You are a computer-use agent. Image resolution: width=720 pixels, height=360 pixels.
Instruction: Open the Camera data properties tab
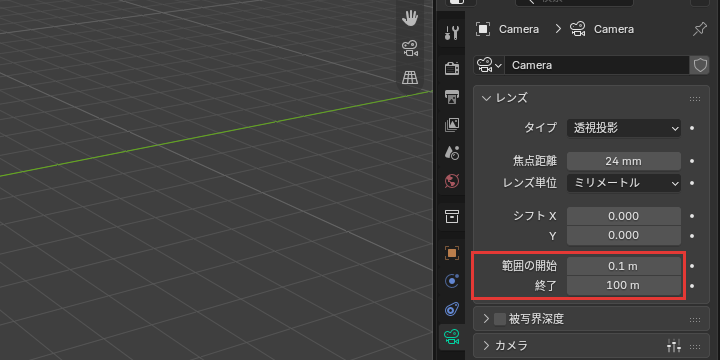pos(452,337)
